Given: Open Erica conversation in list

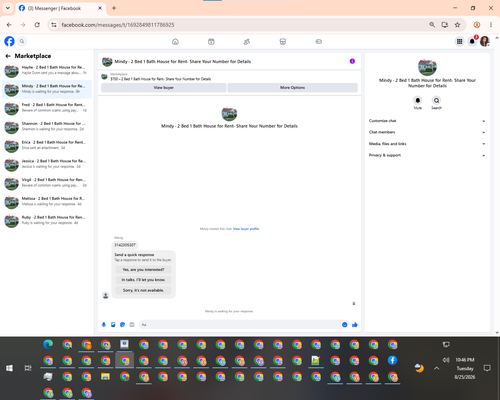Looking at the screenshot, I should tap(47, 145).
